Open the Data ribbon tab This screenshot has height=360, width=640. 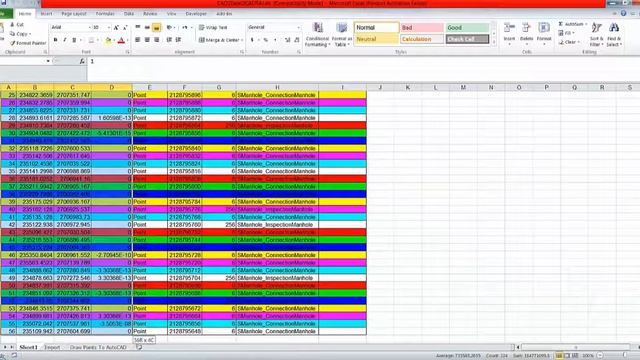pyautogui.click(x=129, y=13)
